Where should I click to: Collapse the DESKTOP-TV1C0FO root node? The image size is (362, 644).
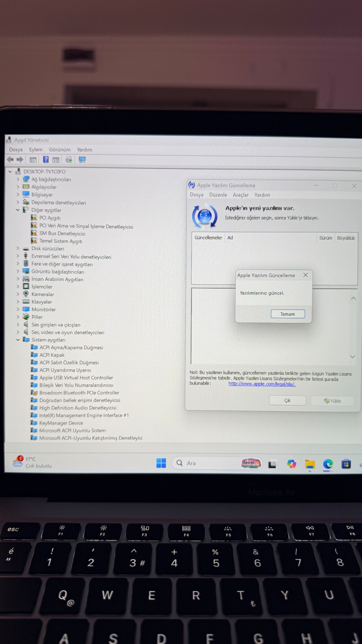[x=10, y=171]
